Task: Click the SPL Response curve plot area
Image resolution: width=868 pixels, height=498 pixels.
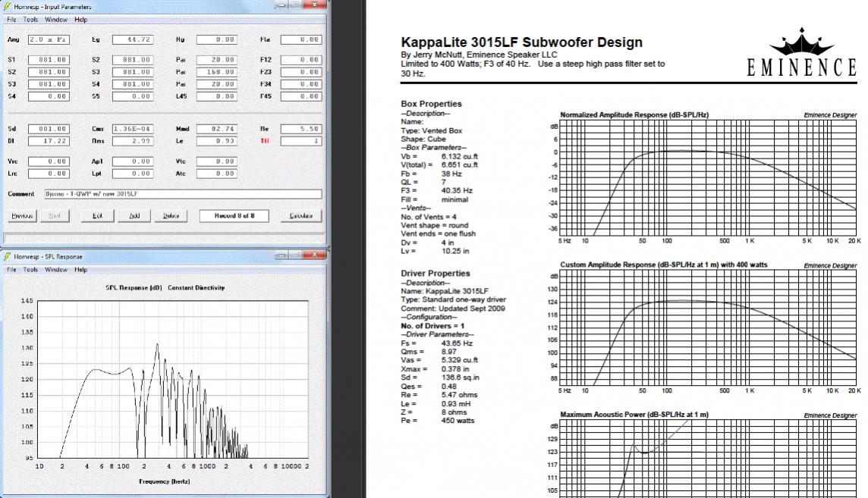Action: pos(174,379)
